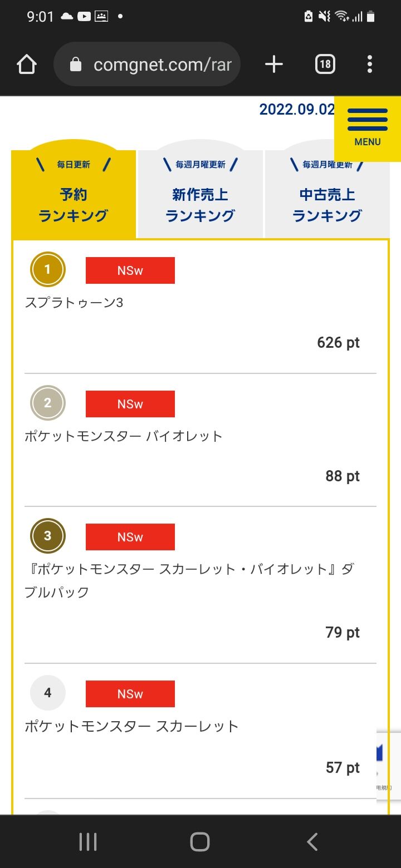Tap the silver rank 2 badge

47,403
